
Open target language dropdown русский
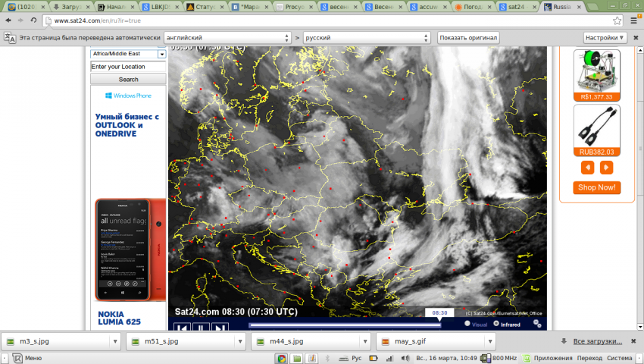tap(366, 37)
